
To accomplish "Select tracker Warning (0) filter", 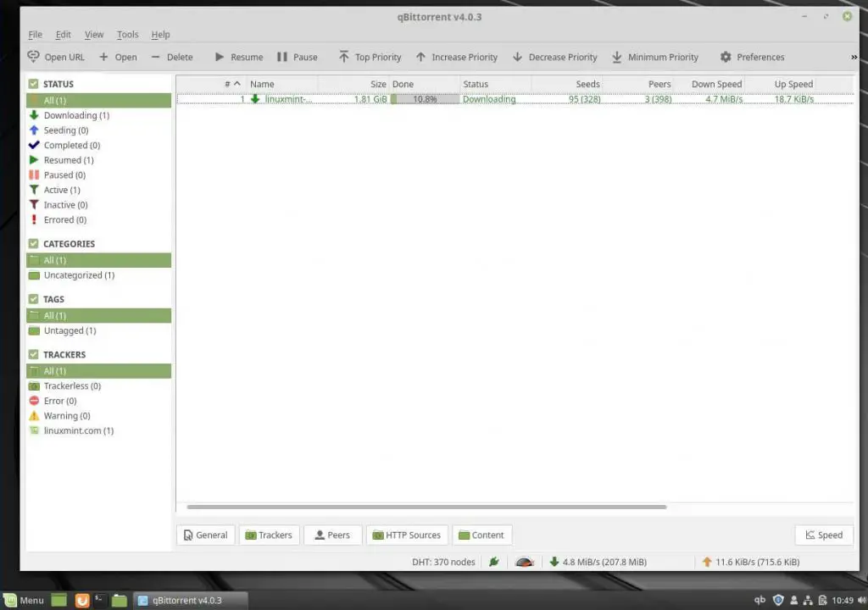I will tap(98, 416).
